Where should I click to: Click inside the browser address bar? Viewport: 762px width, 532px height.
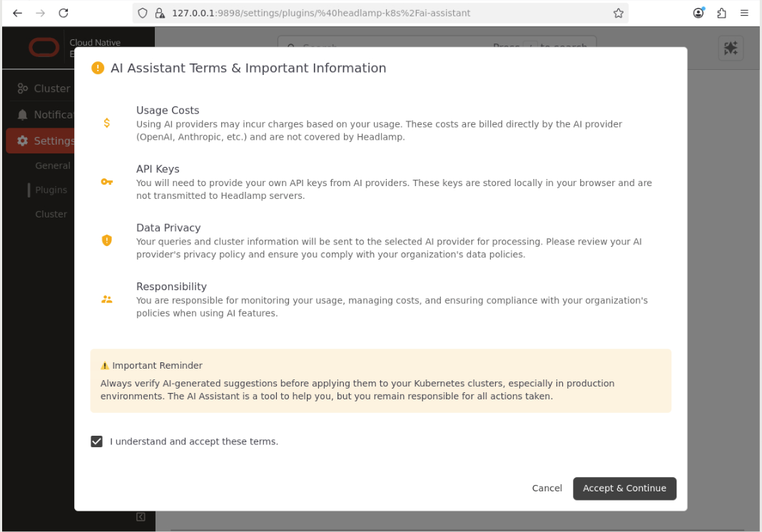[321, 12]
